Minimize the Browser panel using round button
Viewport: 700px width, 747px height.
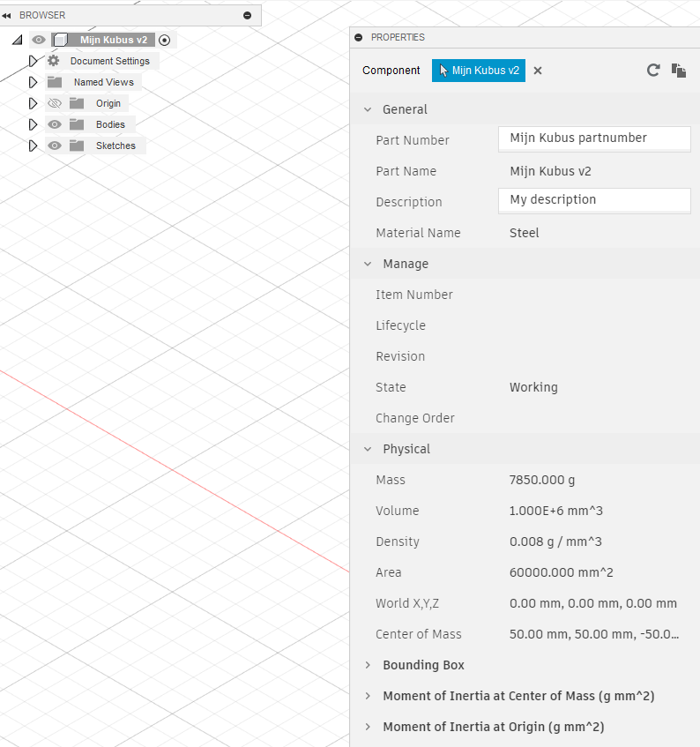pyautogui.click(x=247, y=16)
